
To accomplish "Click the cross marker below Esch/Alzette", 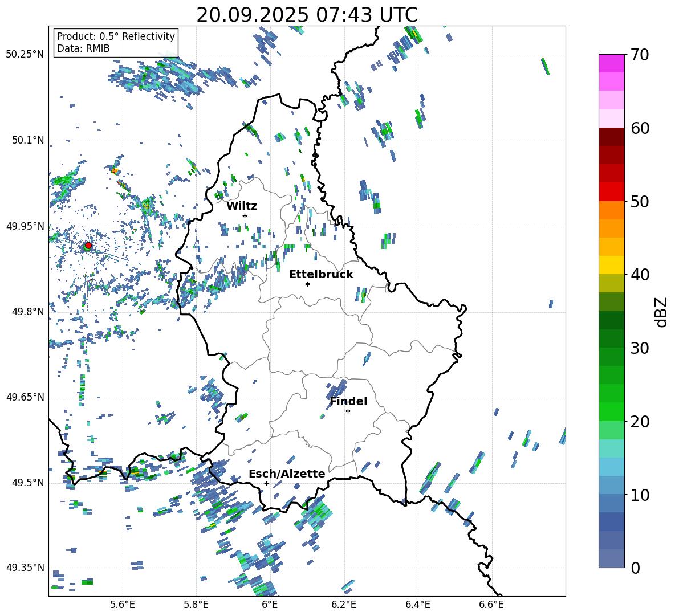I will pos(266,483).
